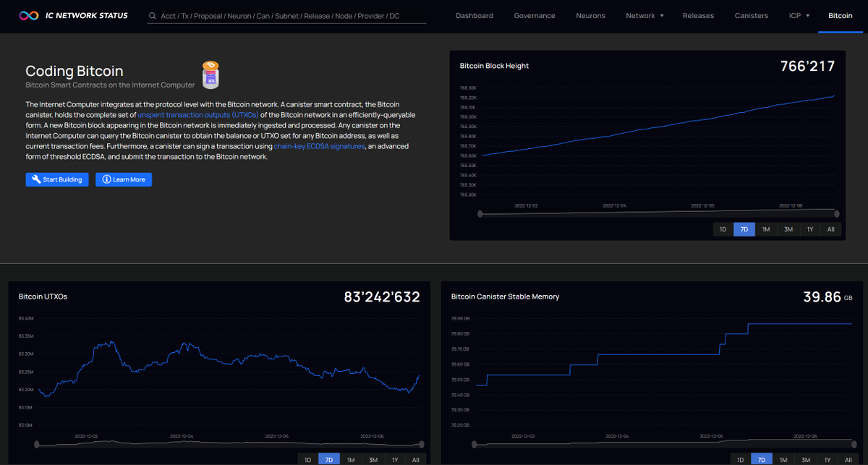Click left handle of Stable Memory range slider
Screen dimensions: 868x465
473,445
